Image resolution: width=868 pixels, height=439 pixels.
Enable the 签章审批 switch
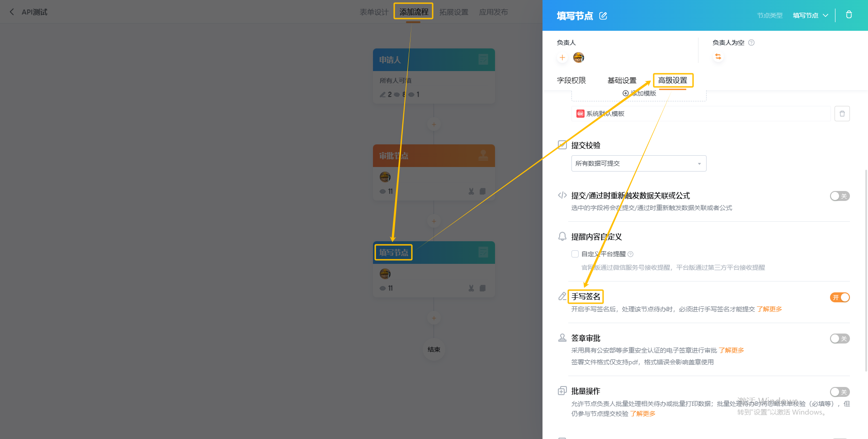(840, 339)
